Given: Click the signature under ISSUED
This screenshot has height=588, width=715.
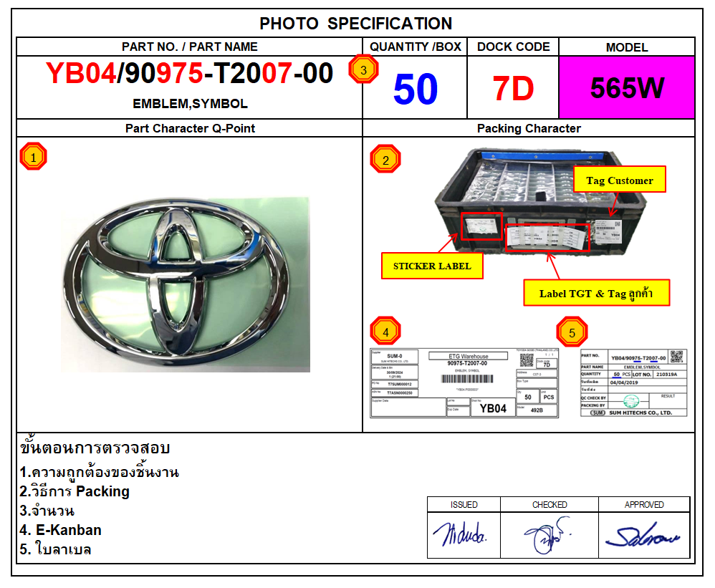Looking at the screenshot, I should (x=460, y=534).
